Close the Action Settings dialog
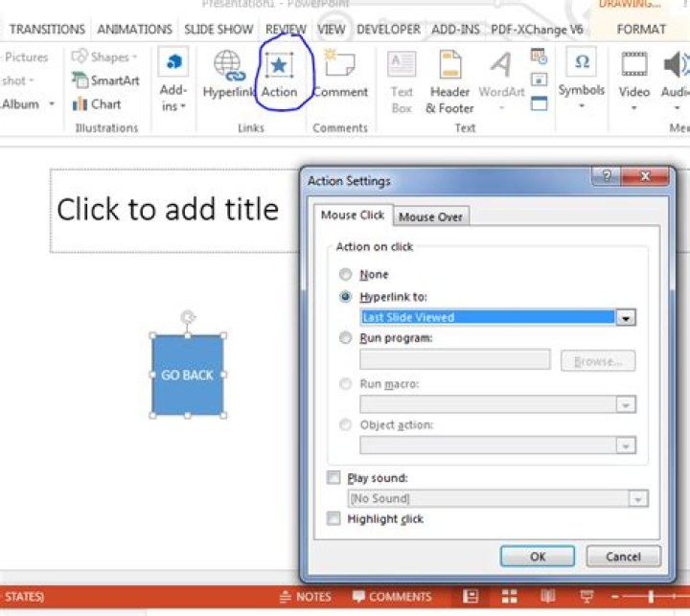The width and height of the screenshot is (690, 616). pyautogui.click(x=645, y=176)
